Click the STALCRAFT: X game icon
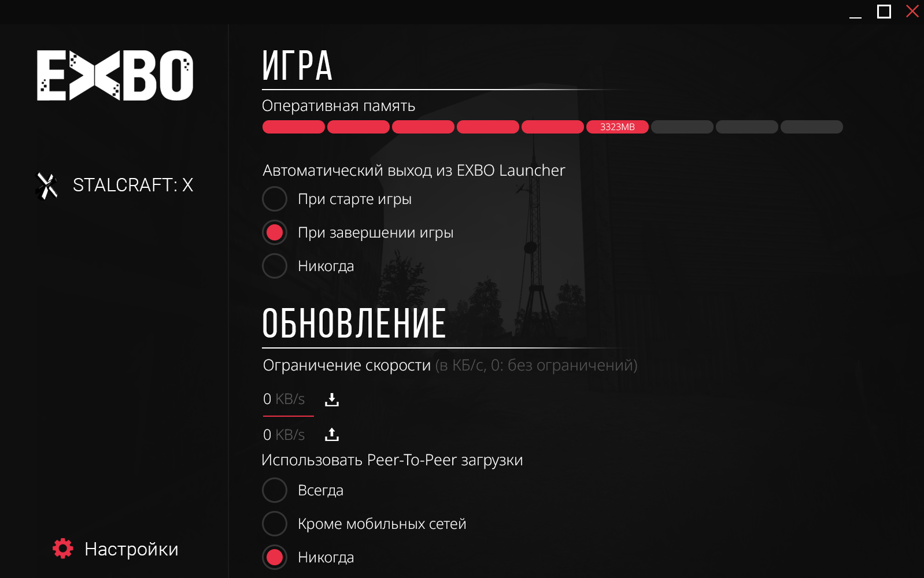 pos(47,186)
